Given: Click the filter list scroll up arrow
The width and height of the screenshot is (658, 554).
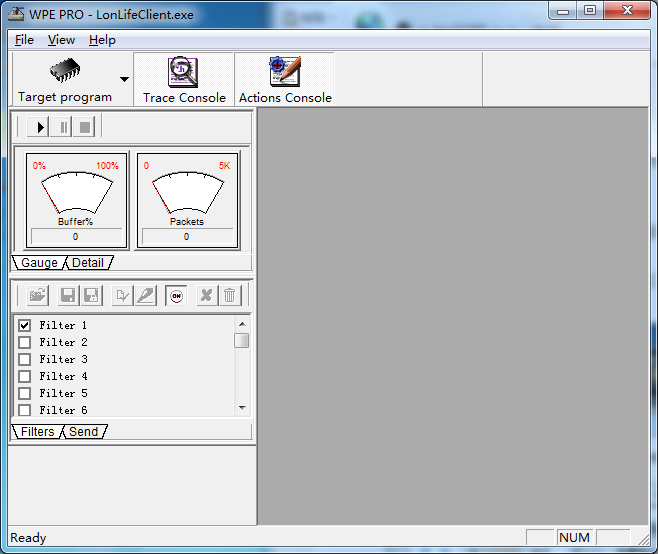Looking at the screenshot, I should (x=242, y=324).
